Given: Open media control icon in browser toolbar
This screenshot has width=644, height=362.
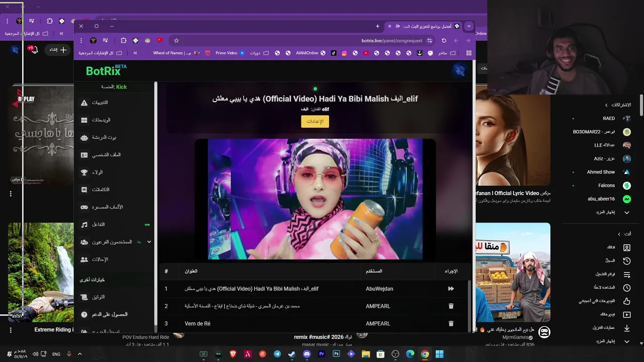Looking at the screenshot, I should [105, 41].
